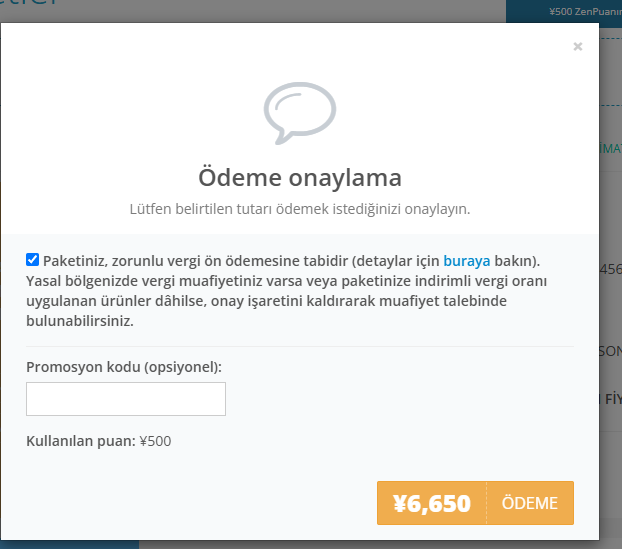
Task: Click the ¥500 ZenPuanı banner behind dialog
Action: tap(584, 11)
